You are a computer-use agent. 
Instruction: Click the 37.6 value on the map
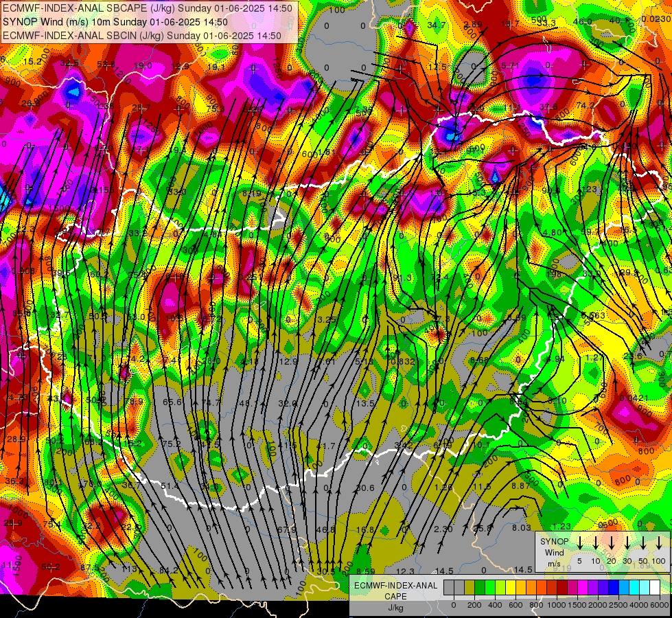[548, 107]
